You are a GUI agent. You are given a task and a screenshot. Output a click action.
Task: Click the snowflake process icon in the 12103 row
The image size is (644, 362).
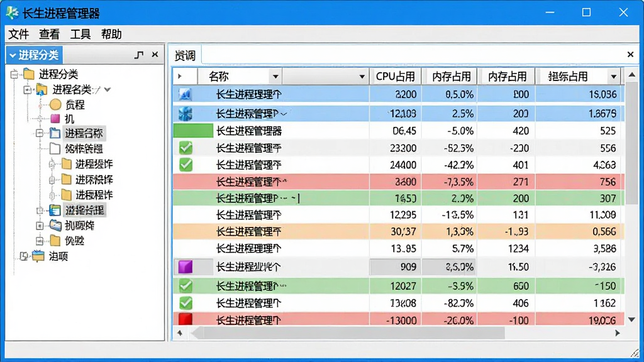point(186,113)
